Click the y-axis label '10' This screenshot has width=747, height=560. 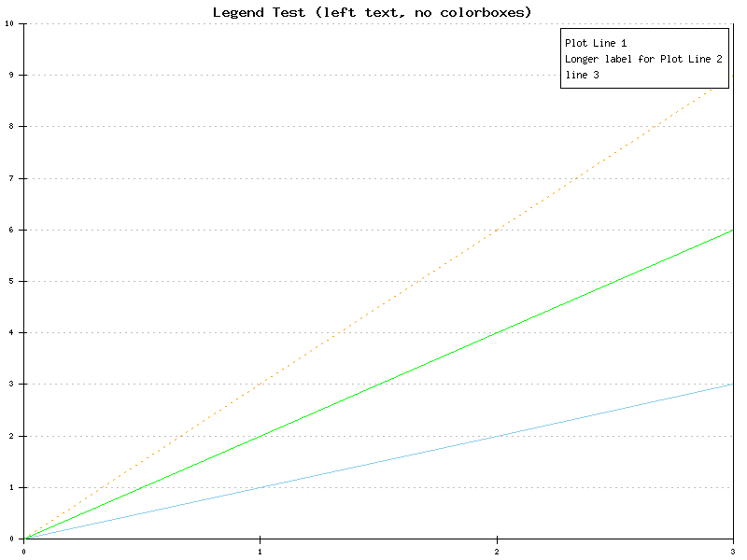[9, 23]
